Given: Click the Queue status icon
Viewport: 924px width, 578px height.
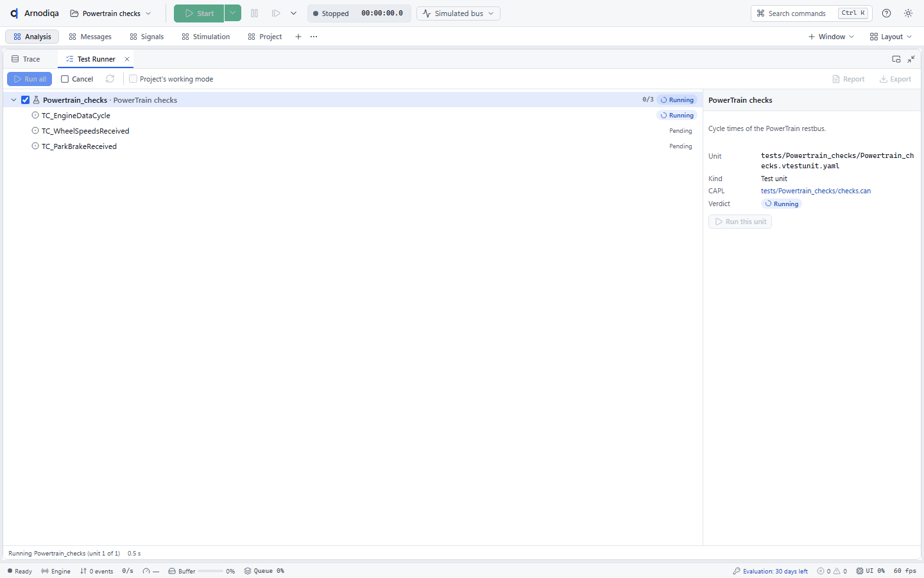Looking at the screenshot, I should pos(248,571).
